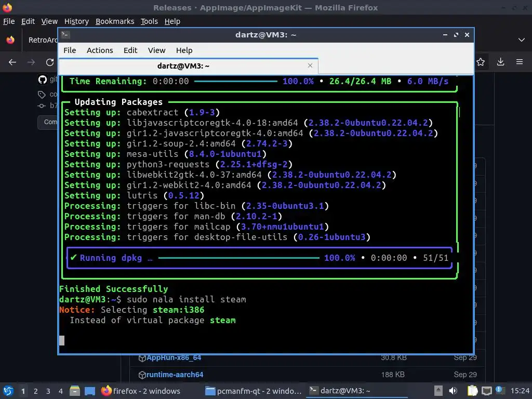532x399 pixels.
Task: Click the GitHub octocat icon on the page
Action: tap(43, 79)
